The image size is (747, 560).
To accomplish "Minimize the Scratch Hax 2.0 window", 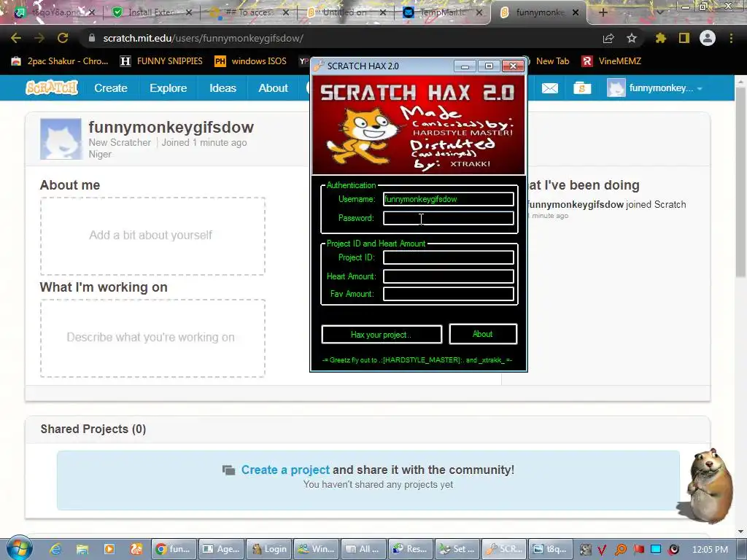I will [x=465, y=66].
